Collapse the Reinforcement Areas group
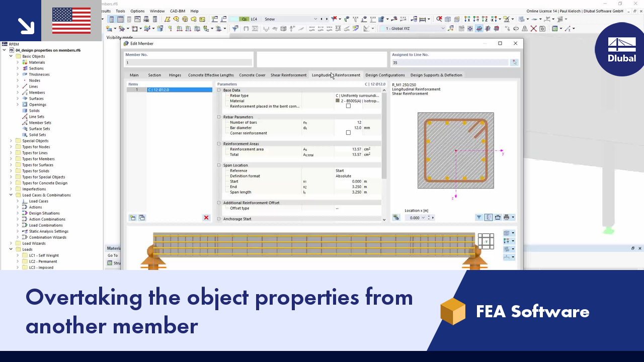This screenshot has height=362, width=644. click(x=219, y=143)
